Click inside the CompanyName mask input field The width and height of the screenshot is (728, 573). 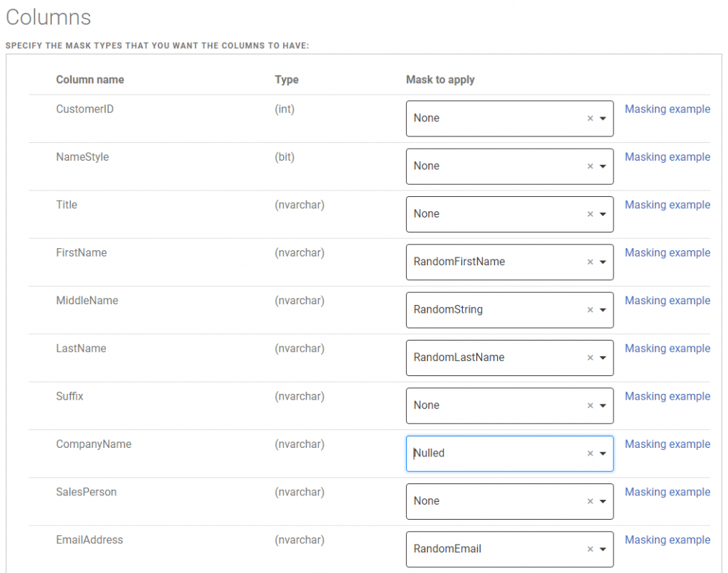coord(498,453)
